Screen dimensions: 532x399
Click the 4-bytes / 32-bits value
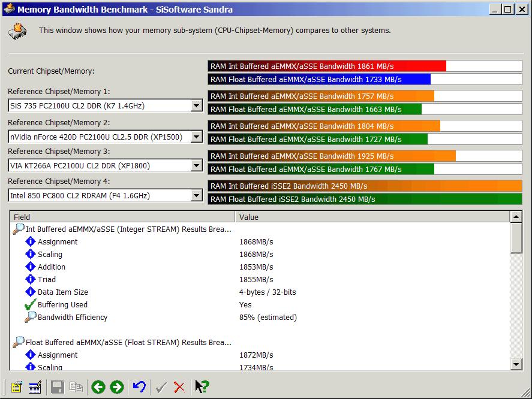(267, 292)
